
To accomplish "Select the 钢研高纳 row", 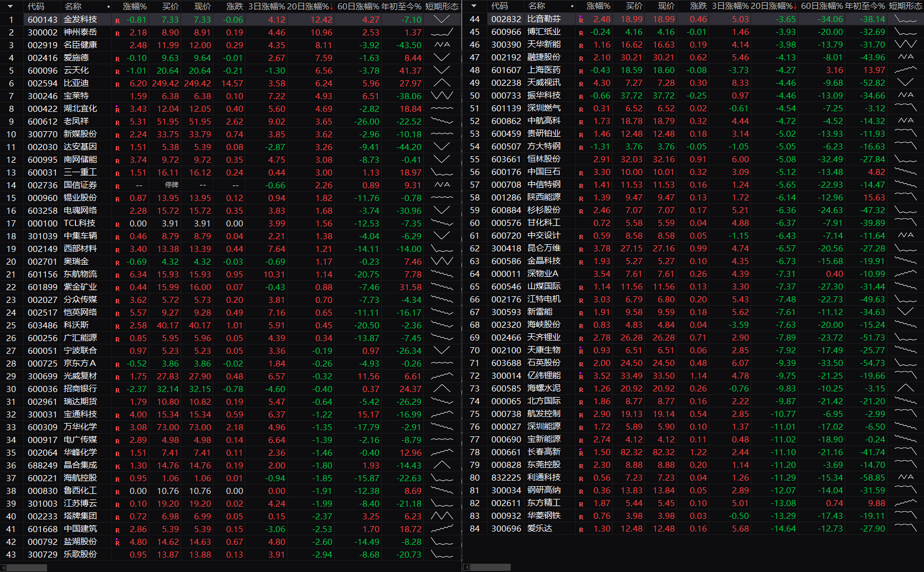I will 694,490.
